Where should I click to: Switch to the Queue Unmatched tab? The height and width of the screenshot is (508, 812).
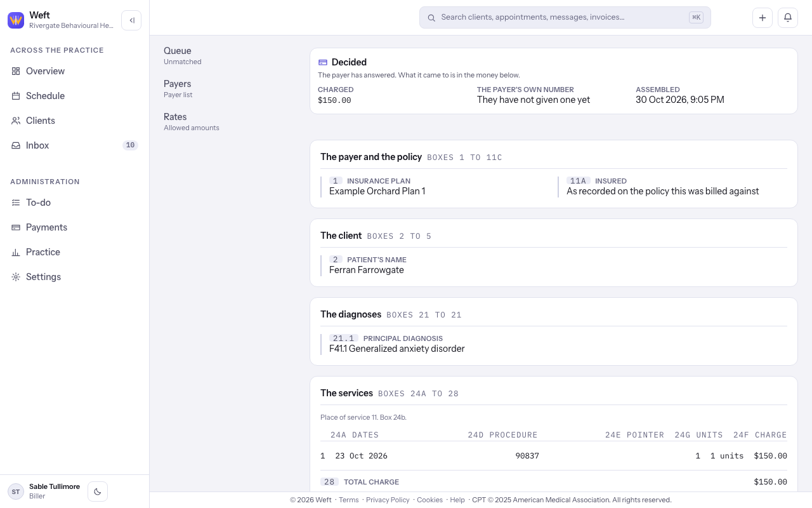[x=183, y=55]
